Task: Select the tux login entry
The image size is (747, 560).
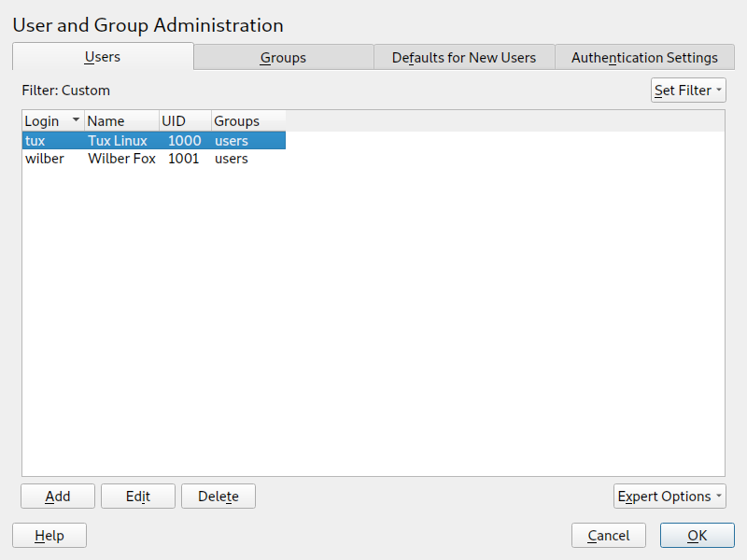Action: click(35, 141)
